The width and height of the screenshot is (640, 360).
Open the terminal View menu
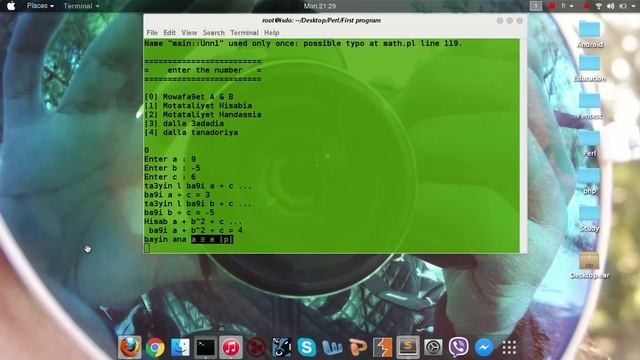[x=189, y=33]
